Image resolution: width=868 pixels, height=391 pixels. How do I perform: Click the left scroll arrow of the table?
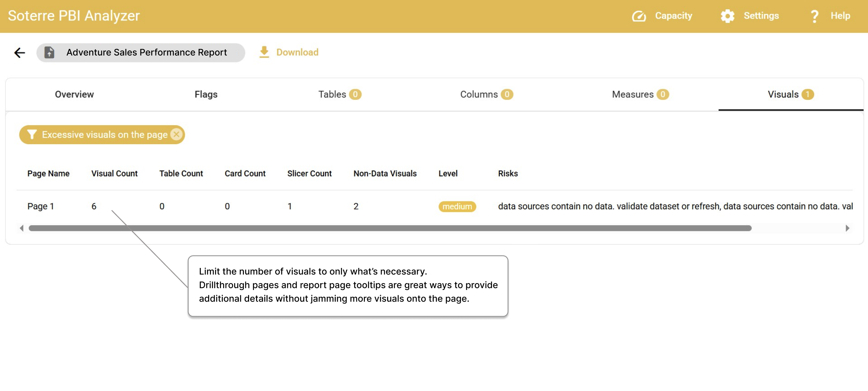click(x=22, y=228)
